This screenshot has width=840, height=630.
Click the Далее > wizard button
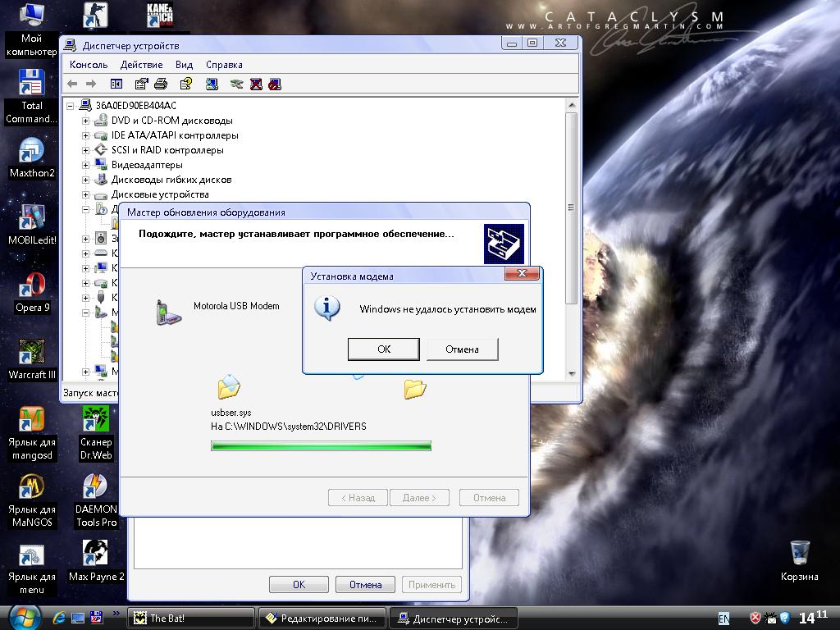click(419, 498)
